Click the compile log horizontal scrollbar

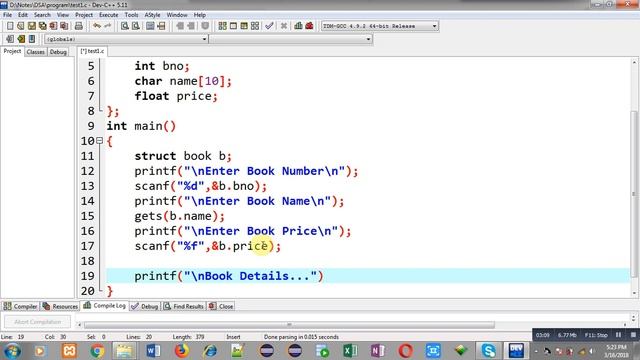pos(289,325)
